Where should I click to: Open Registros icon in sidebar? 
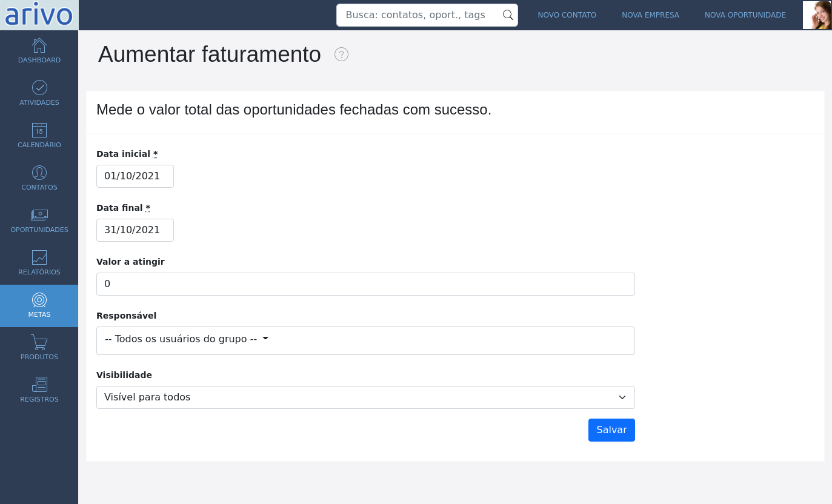(39, 385)
